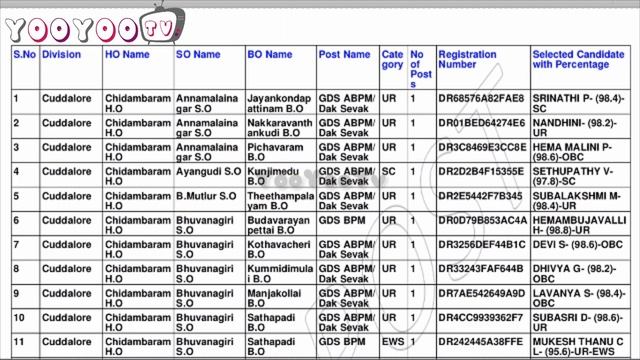Select registration number DR242445A38FFE
Viewport: 640px width, 360px height.
(x=480, y=342)
